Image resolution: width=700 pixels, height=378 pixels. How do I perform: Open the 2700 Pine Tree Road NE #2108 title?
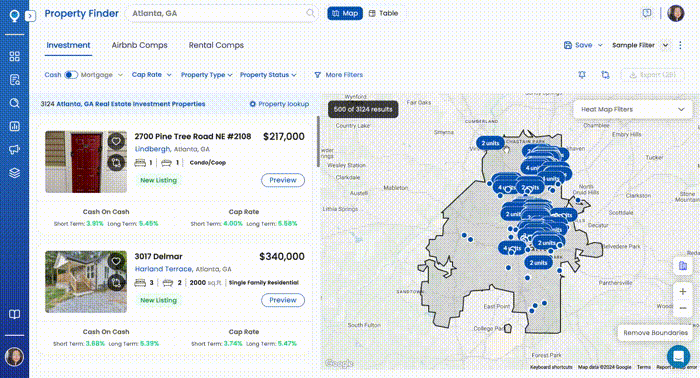tap(193, 137)
